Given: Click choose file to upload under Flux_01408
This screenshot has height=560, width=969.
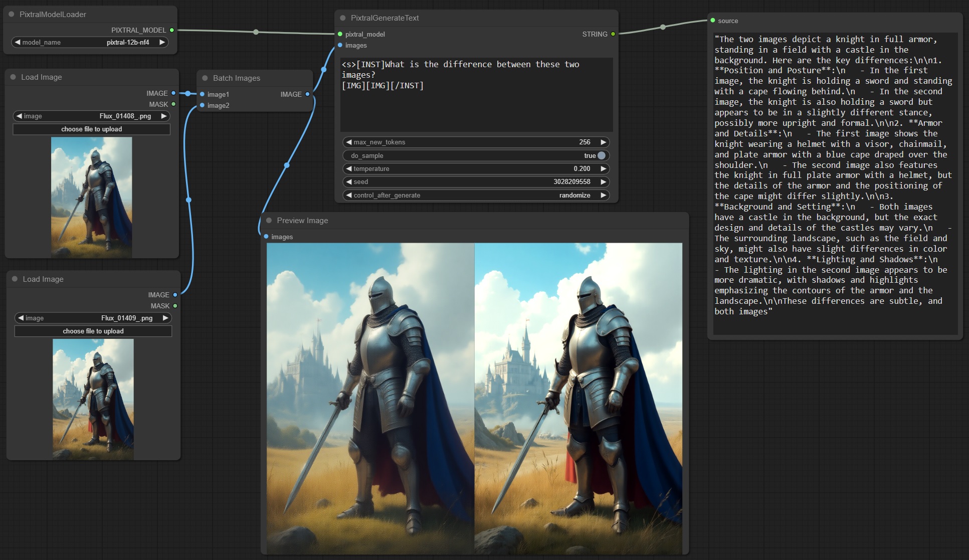Looking at the screenshot, I should tap(91, 129).
